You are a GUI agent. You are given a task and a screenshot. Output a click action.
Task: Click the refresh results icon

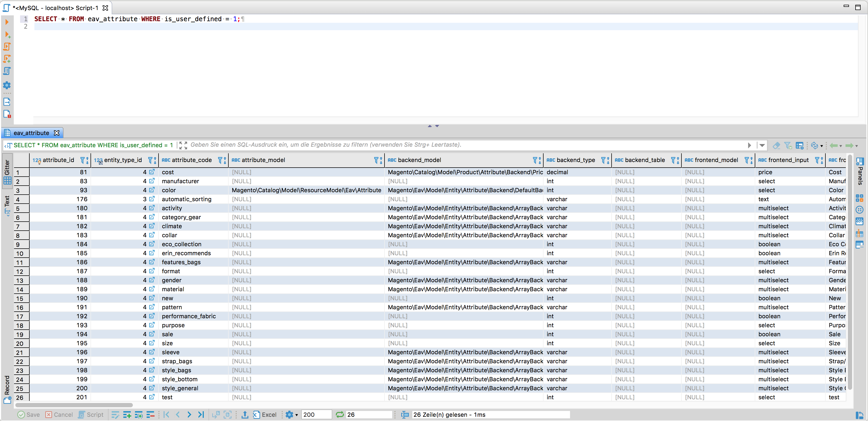click(x=340, y=415)
